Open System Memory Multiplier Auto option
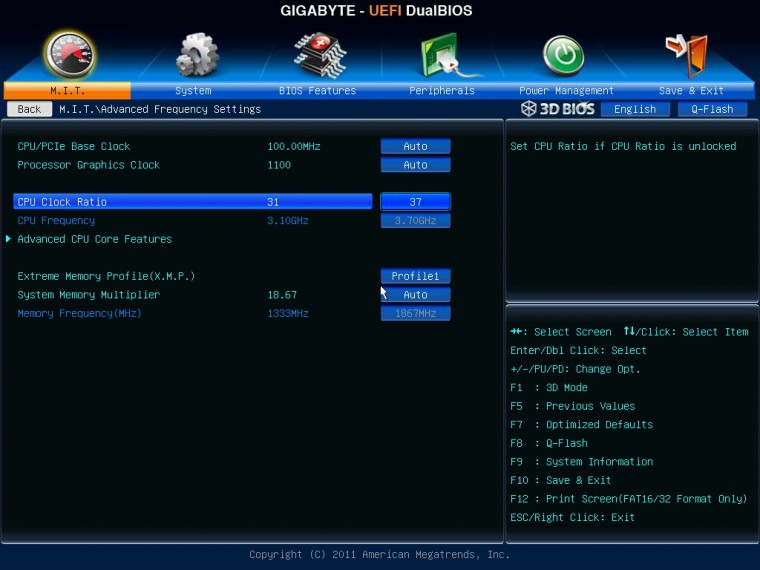 (415, 295)
